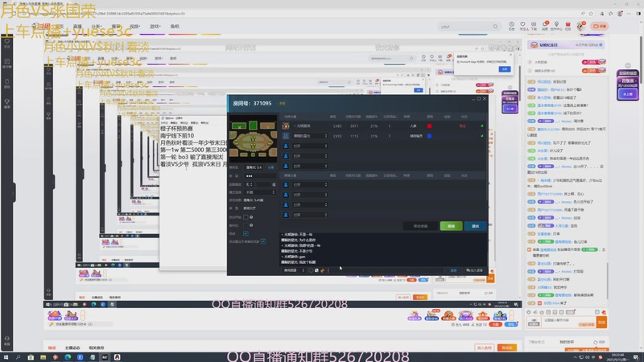This screenshot has height=362, width=644.
Task: Open the 鱼吧 item in the Douyu navigation
Action: tap(175, 27)
